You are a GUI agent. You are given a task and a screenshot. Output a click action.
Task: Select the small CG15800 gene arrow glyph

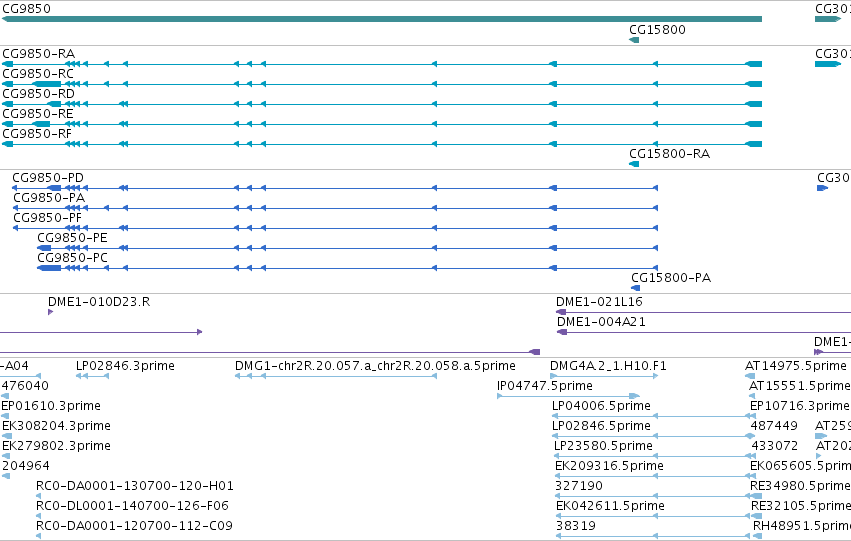(x=634, y=40)
